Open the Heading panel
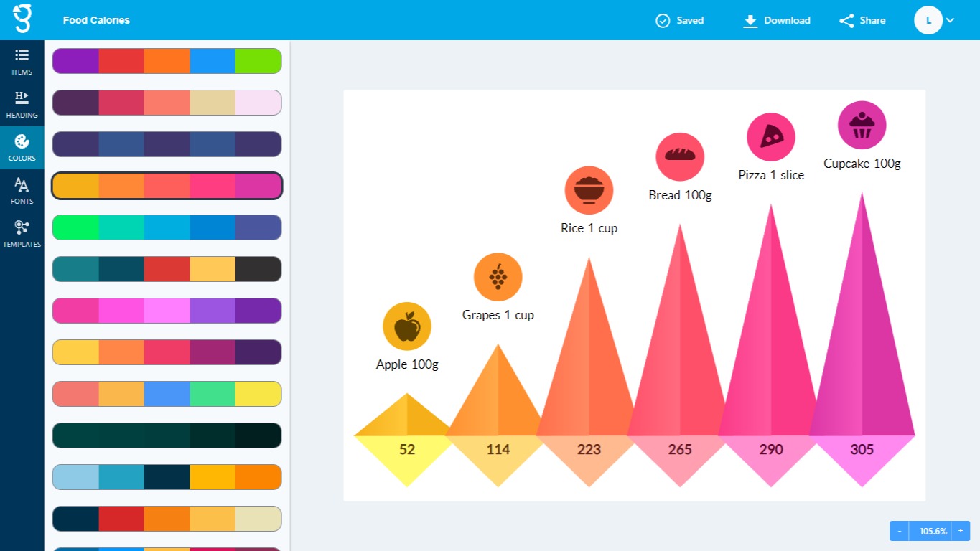 22,105
